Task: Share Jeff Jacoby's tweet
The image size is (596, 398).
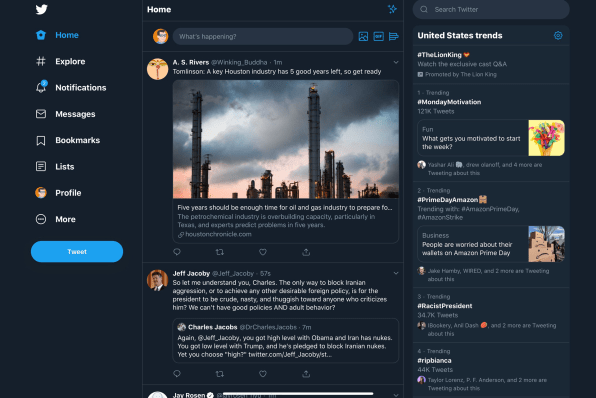Action: [x=306, y=374]
